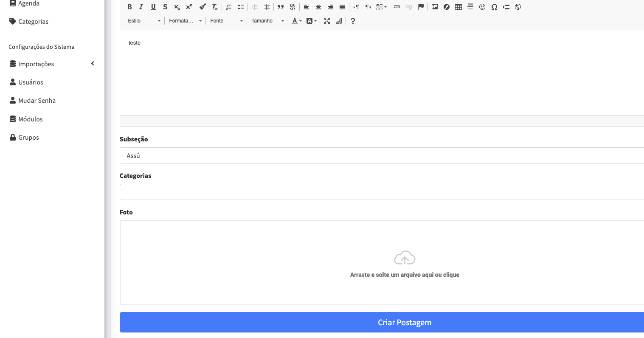
Task: Maximize the editor area
Action: pos(327,21)
